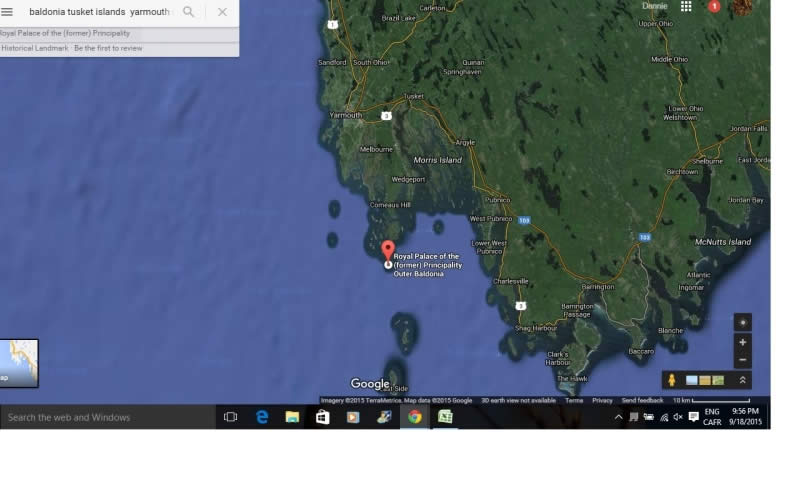Click the Historical Landmark category text

(x=35, y=48)
